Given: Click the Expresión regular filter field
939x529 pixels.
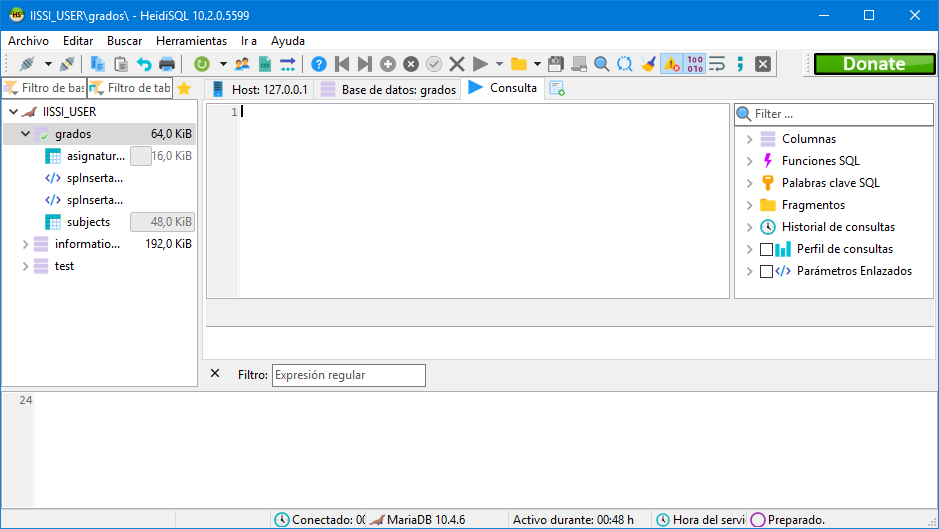Looking at the screenshot, I should (x=349, y=375).
